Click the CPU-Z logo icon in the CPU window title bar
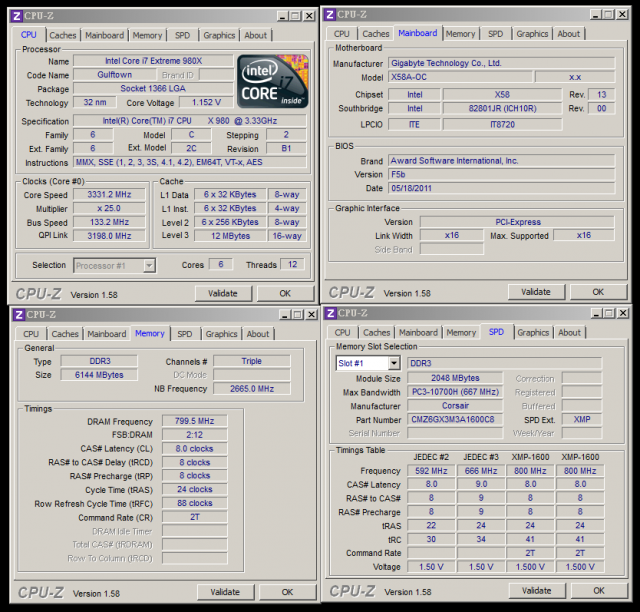 tap(17, 16)
